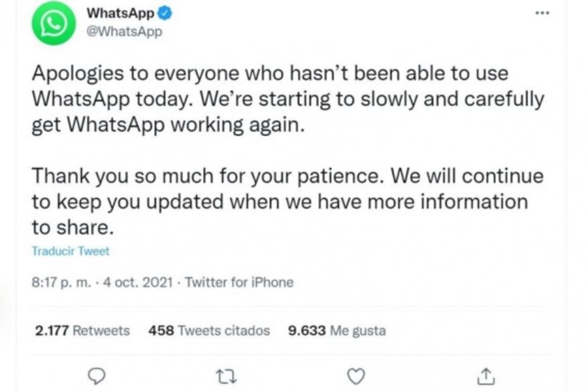Open the three-dot more options menu
This screenshot has height=392, width=588.
[x=542, y=13]
